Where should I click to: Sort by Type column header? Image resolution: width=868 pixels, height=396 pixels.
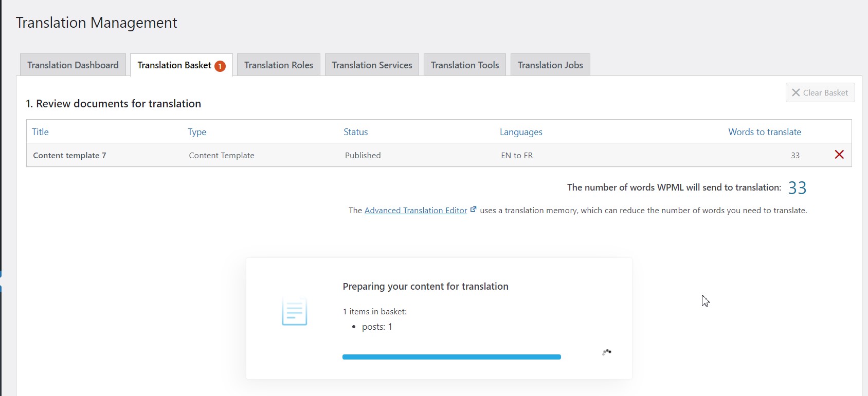[x=197, y=132]
